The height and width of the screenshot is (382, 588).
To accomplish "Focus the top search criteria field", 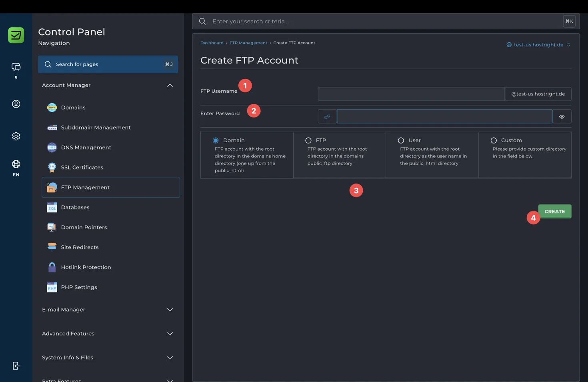I will pyautogui.click(x=386, y=21).
